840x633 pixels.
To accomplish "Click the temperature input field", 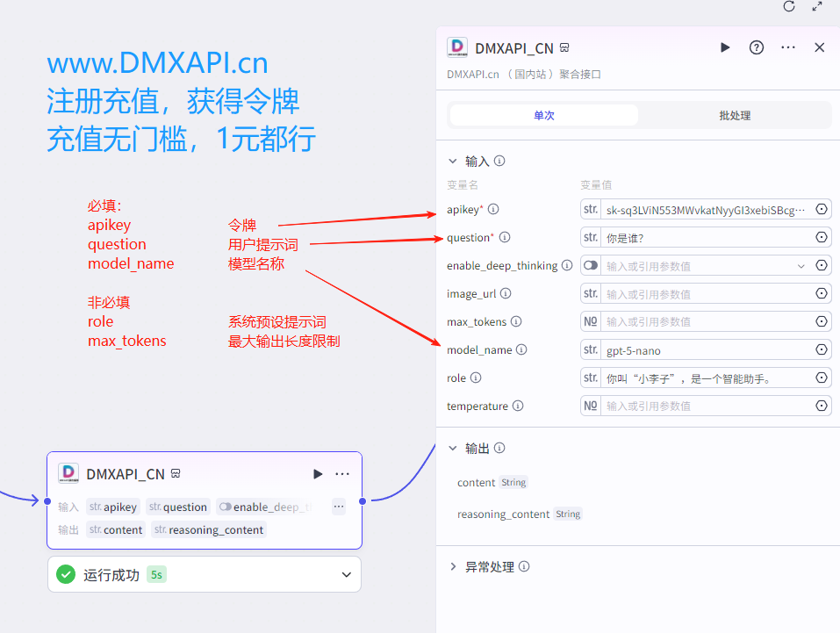I will point(705,406).
